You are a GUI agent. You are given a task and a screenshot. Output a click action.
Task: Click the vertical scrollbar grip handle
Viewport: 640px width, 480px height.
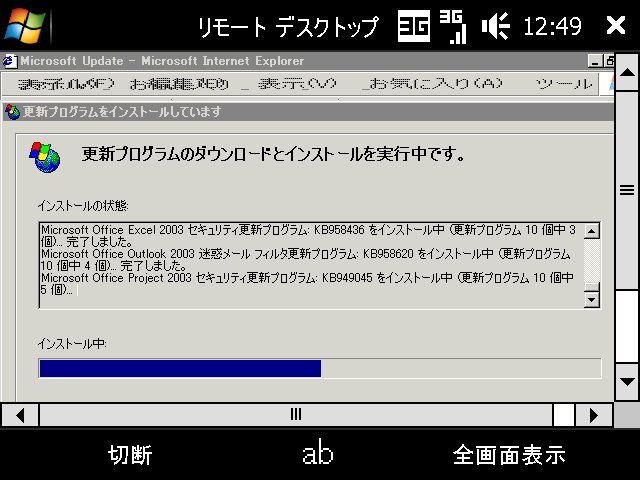tap(627, 191)
